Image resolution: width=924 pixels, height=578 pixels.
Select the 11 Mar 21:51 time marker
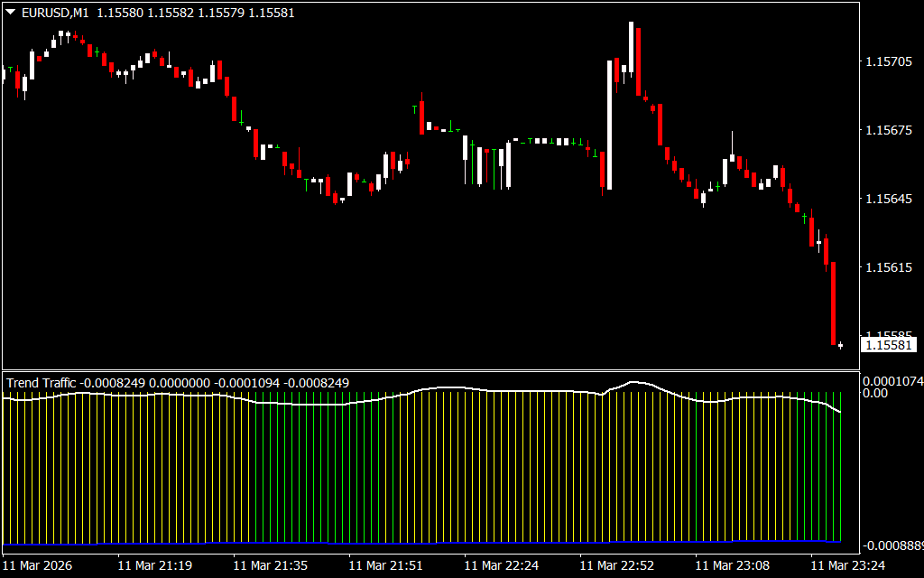385,565
